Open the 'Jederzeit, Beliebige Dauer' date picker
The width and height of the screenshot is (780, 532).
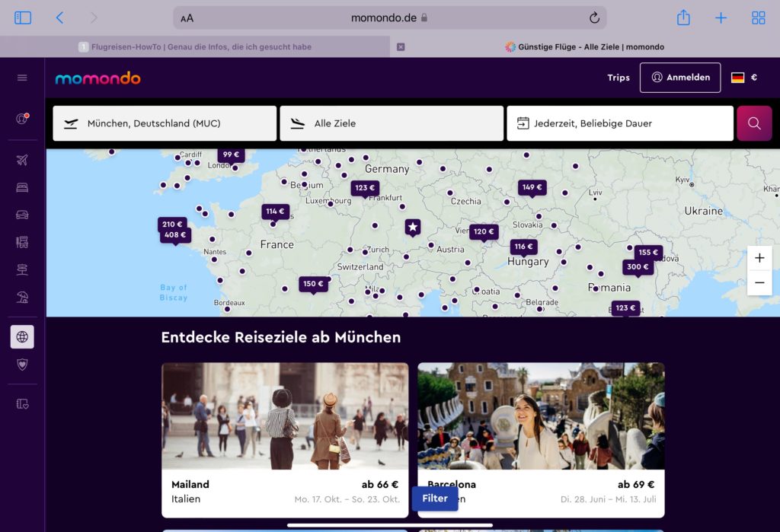click(619, 123)
